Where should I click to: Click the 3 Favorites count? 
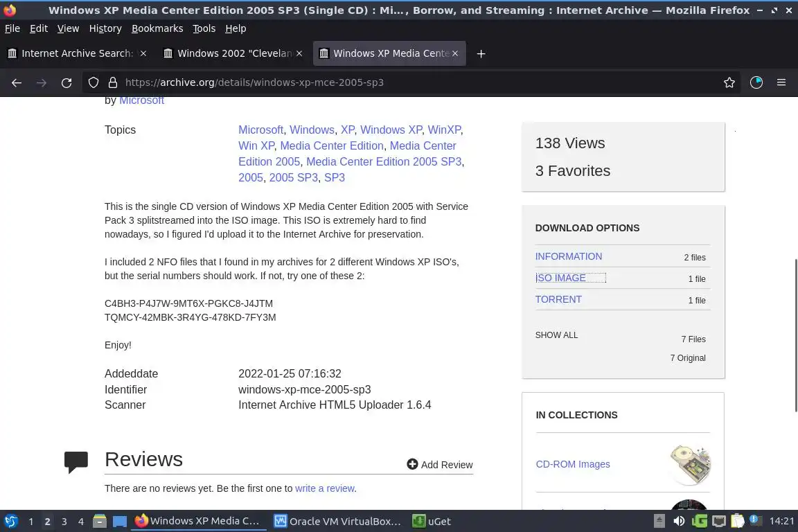[573, 171]
